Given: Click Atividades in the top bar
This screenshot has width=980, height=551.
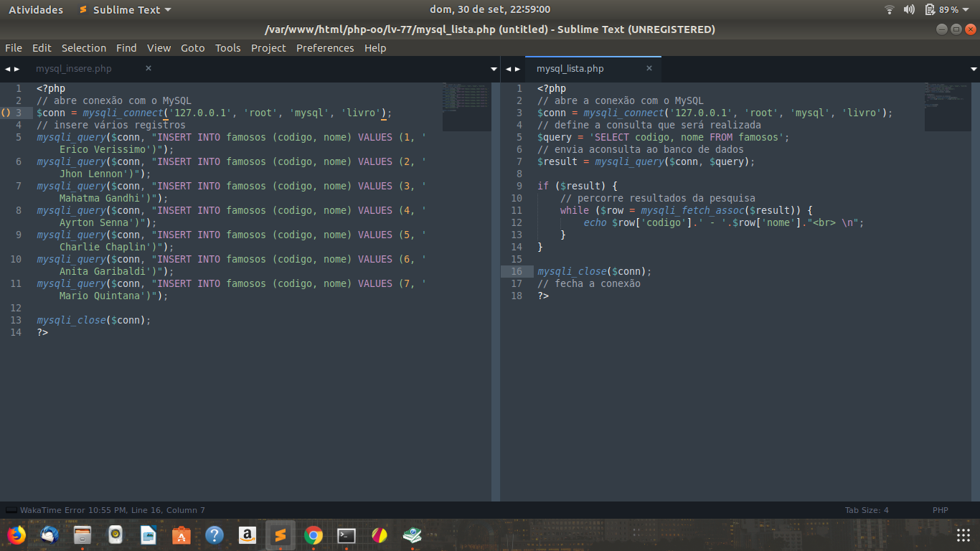Looking at the screenshot, I should (x=36, y=9).
